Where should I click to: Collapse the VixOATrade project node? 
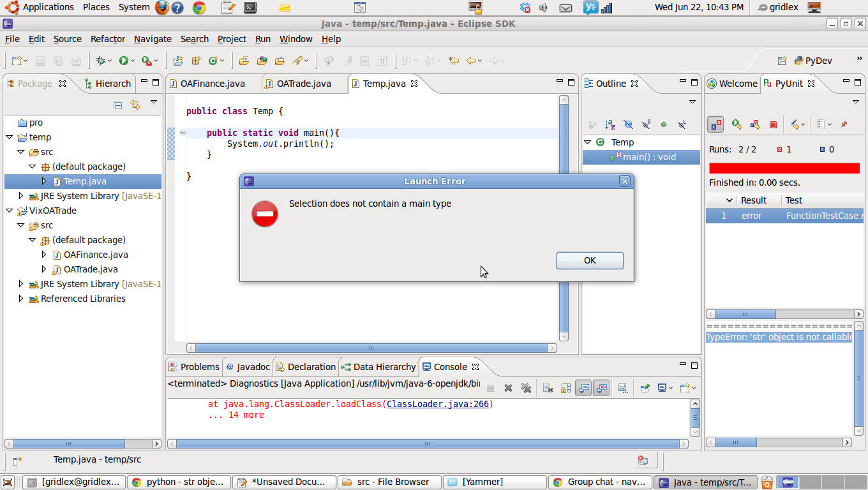(x=9, y=211)
